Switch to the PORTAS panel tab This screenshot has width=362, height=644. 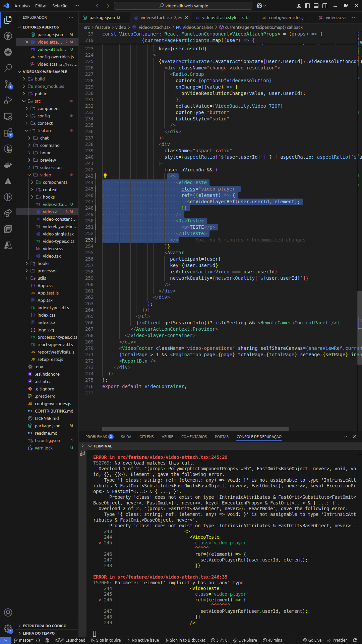pos(222,437)
